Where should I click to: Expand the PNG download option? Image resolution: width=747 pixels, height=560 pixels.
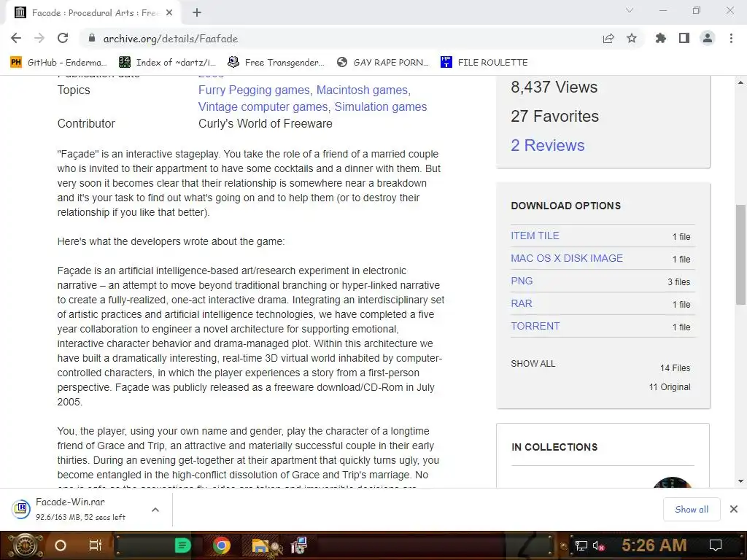[x=522, y=281]
